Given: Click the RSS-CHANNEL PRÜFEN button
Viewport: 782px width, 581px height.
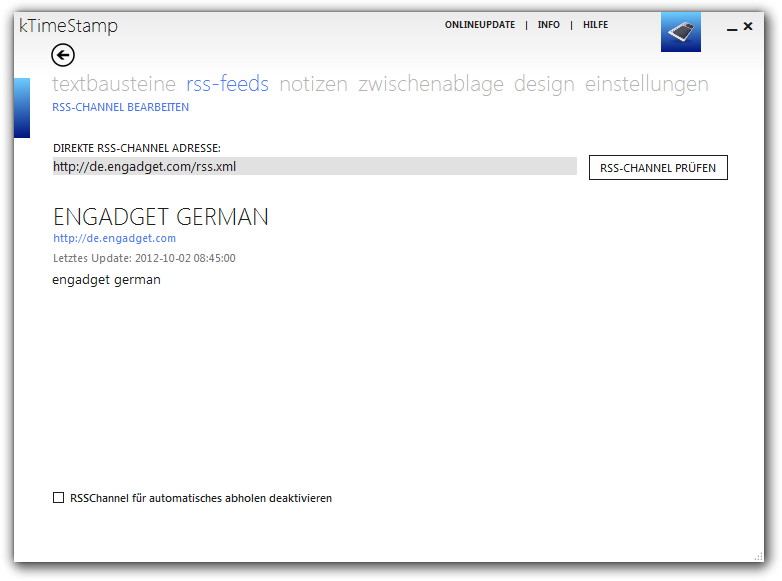Looking at the screenshot, I should [x=658, y=168].
